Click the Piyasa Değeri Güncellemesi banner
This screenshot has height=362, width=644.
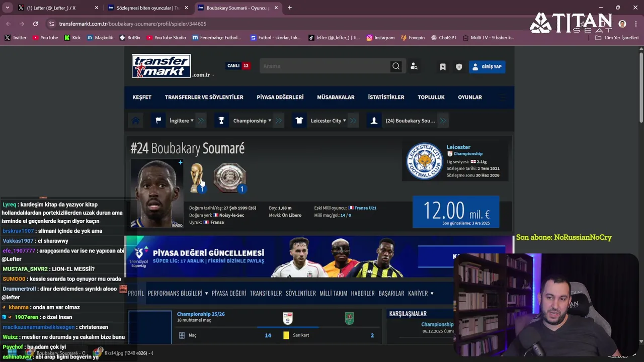pyautogui.click(x=318, y=256)
